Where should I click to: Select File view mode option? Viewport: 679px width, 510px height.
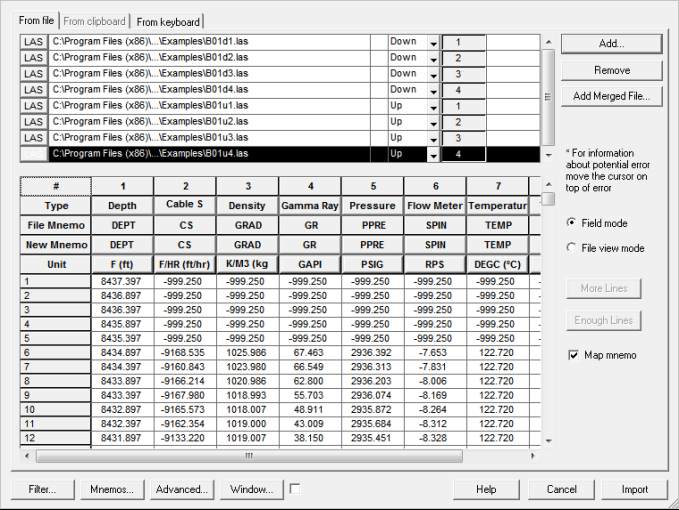(x=571, y=248)
